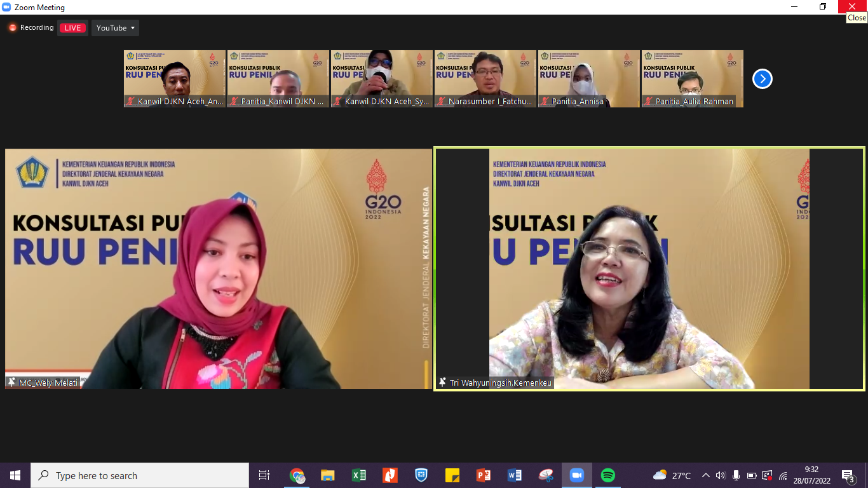Open Sticky Notes from the taskbar
The height and width of the screenshot is (488, 868).
coord(452,475)
